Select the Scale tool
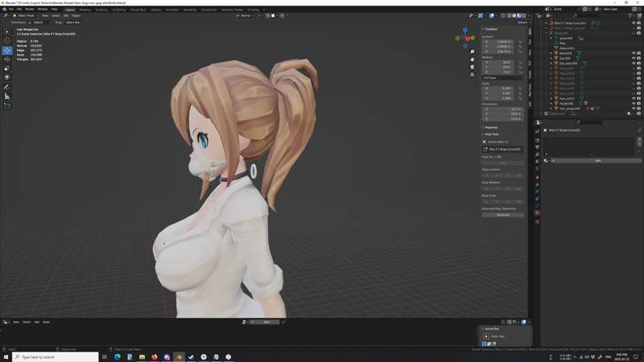The width and height of the screenshot is (644, 362). coord(7,68)
